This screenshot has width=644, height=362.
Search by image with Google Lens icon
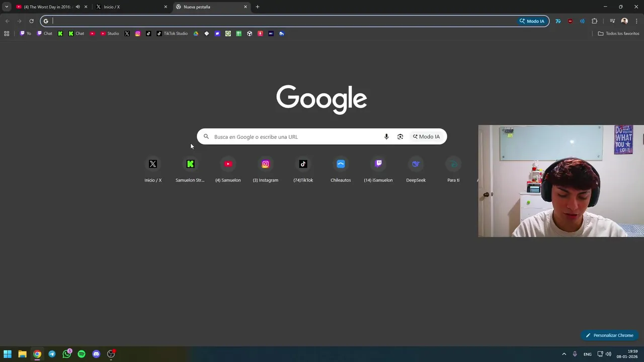[400, 137]
